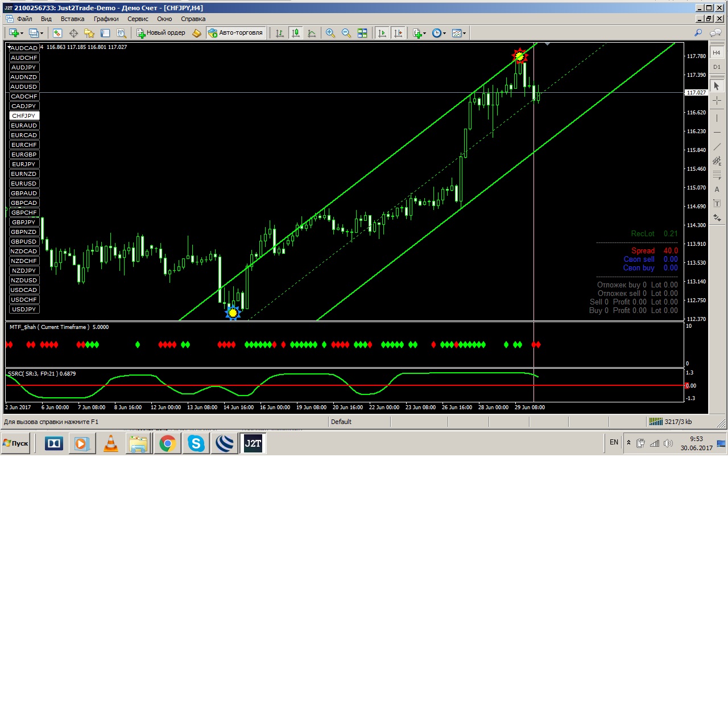The image size is (728, 708).
Task: Click the connection status 3217/3 kb indicator
Action: tap(671, 422)
